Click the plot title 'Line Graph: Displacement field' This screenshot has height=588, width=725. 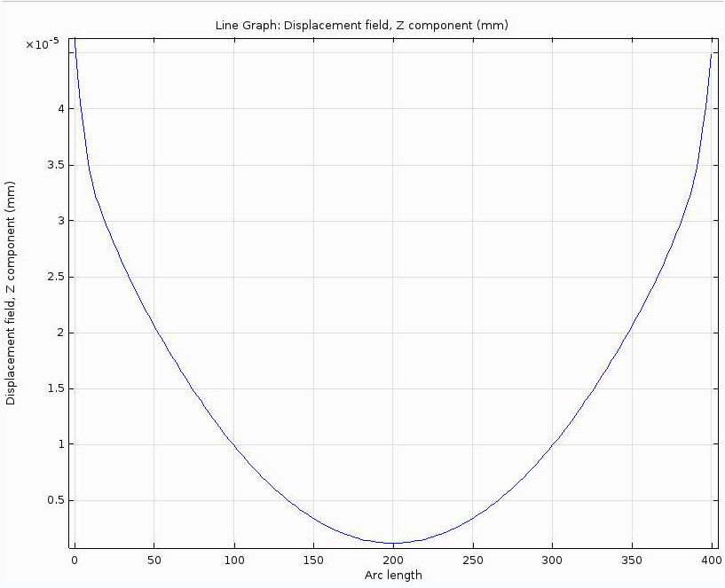[362, 26]
